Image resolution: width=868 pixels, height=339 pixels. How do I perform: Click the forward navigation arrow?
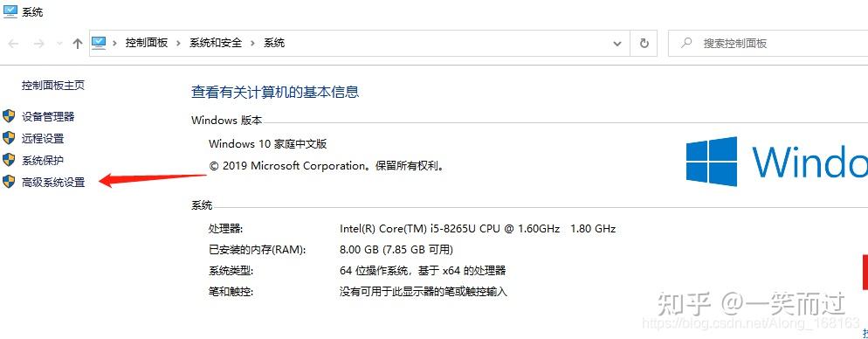38,44
